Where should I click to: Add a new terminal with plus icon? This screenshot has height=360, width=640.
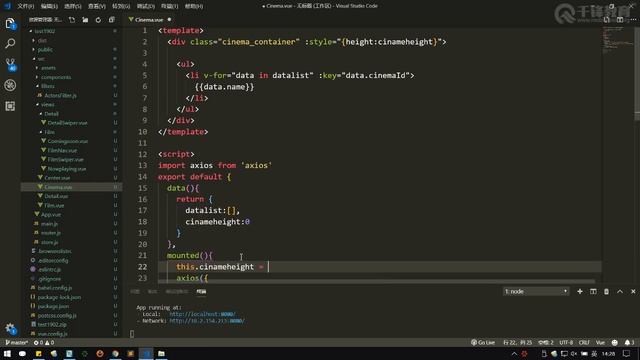coord(580,291)
